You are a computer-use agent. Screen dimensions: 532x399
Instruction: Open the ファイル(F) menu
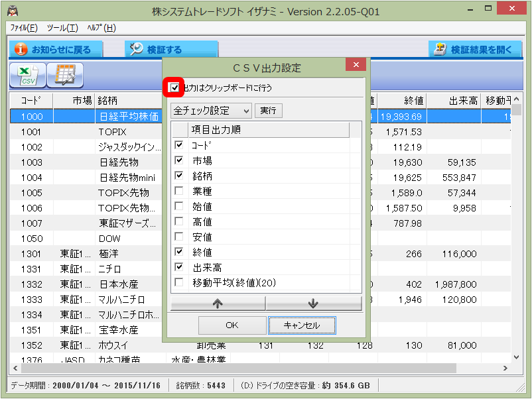(x=24, y=28)
